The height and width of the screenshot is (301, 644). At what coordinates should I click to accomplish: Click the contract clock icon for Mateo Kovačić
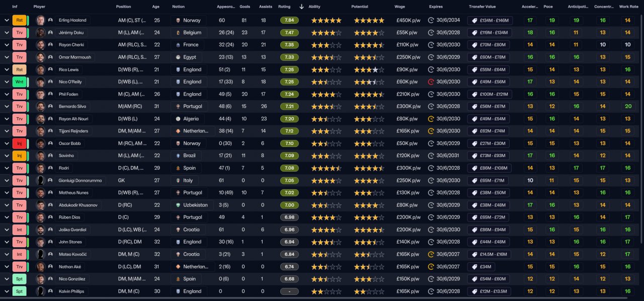click(431, 254)
